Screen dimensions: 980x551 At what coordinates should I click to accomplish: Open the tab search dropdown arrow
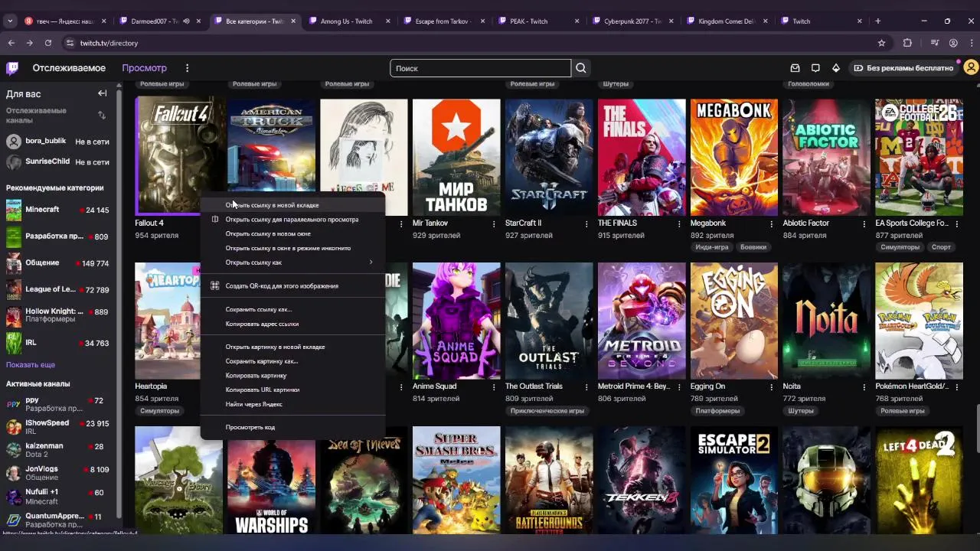coord(10,21)
